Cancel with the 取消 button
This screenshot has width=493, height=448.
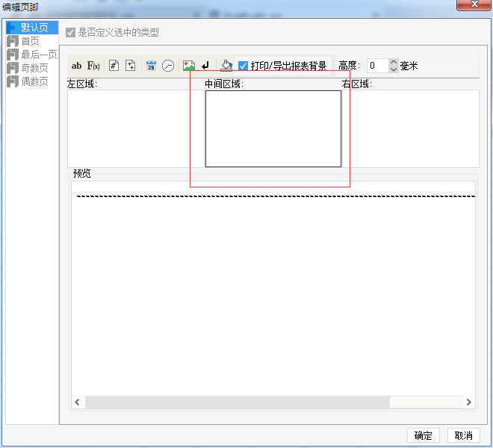[464, 435]
